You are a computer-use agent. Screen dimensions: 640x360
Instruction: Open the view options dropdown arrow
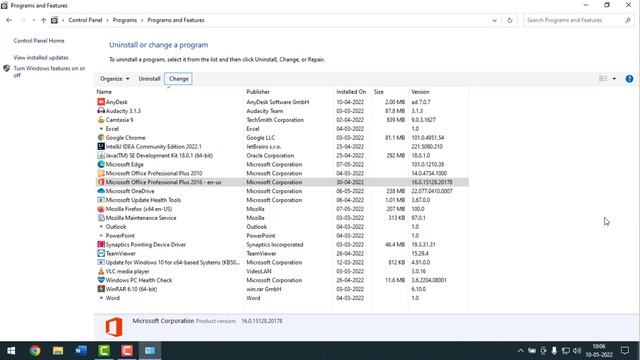click(x=614, y=79)
